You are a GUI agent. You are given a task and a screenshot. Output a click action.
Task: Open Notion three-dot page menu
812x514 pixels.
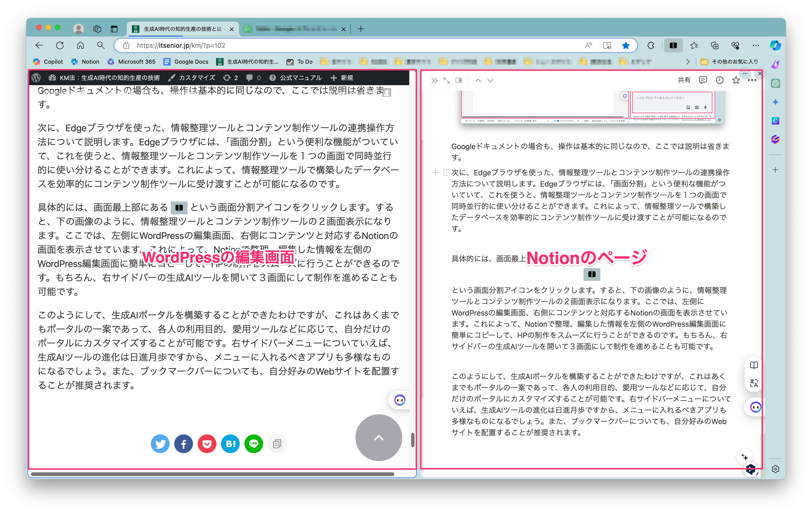[x=752, y=80]
